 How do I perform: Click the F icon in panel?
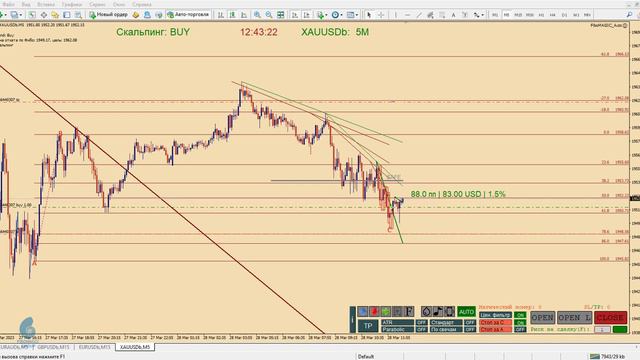click(x=409, y=311)
